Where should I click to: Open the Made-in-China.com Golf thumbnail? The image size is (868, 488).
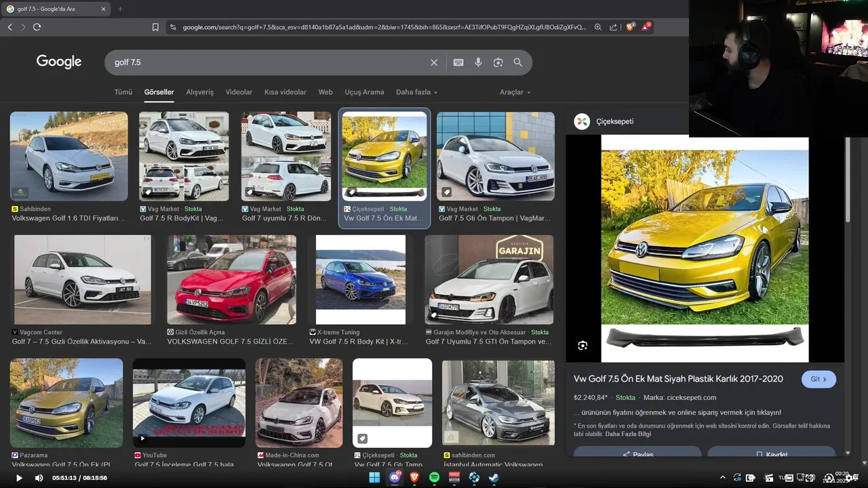299,403
